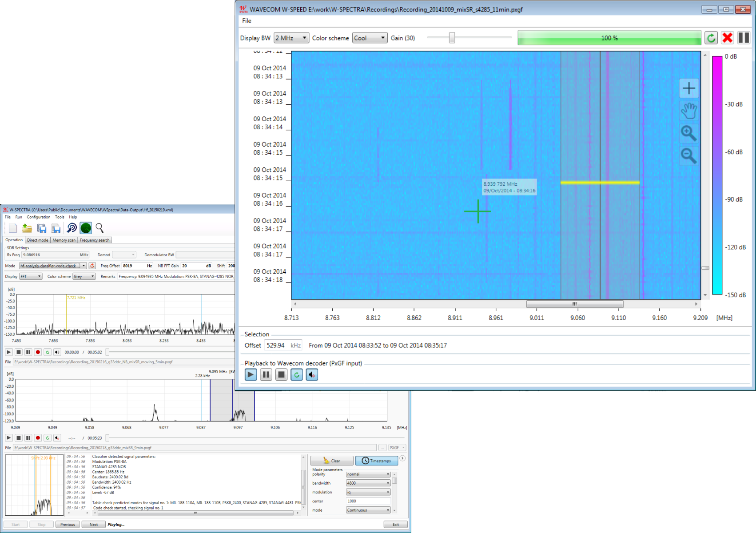Toggle speaker on the 00:05:02 player
Viewport: 756px width, 533px height.
click(57, 352)
